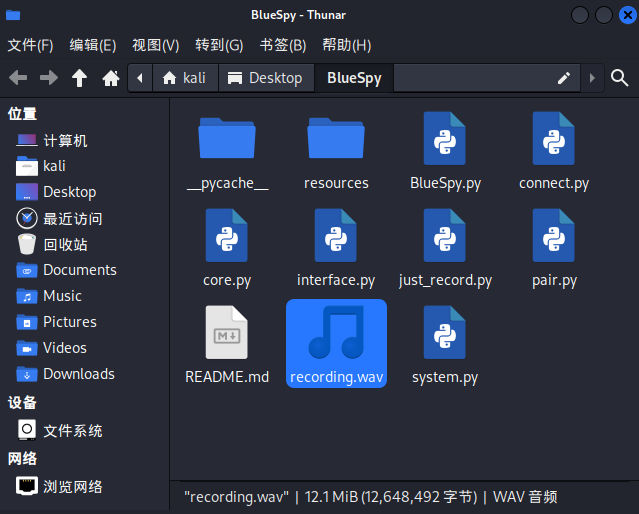Viewport: 639px width, 514px height.
Task: Open the 书签(B) menu
Action: [281, 45]
